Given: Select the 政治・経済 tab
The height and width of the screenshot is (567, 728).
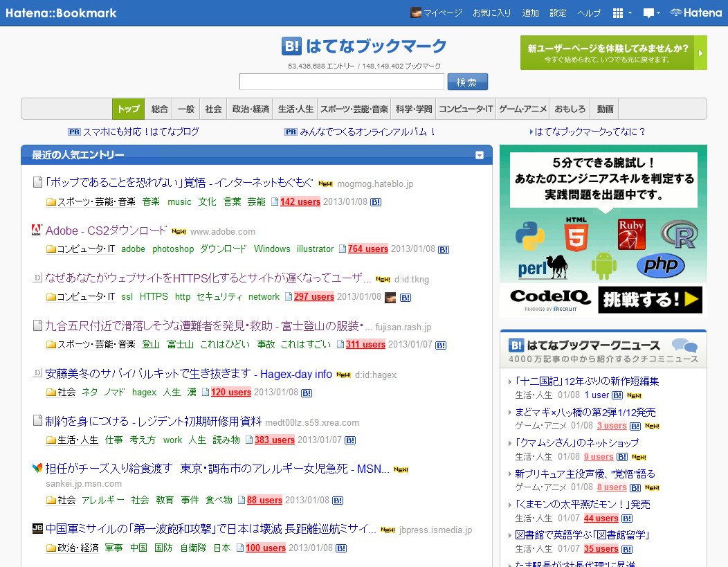Looking at the screenshot, I should 251,109.
